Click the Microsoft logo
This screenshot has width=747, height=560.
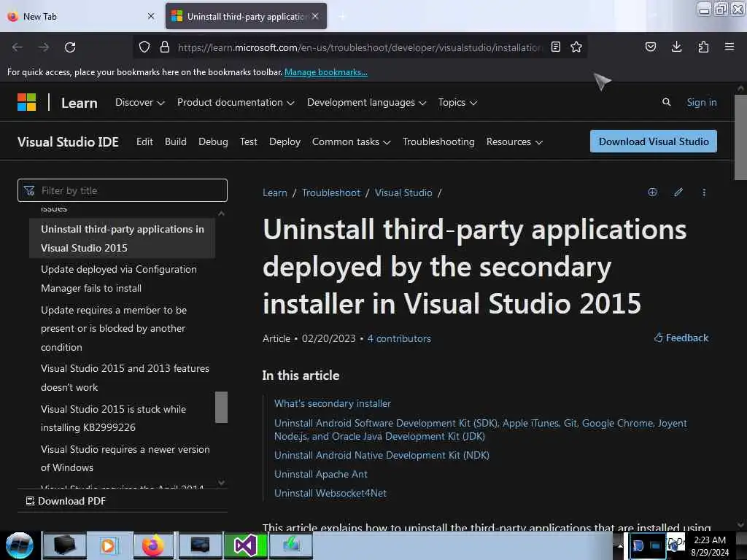[27, 102]
